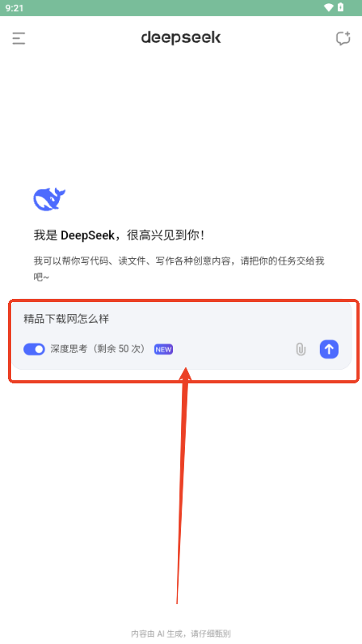
Task: Open the hamburger sidebar menu
Action: [x=18, y=38]
